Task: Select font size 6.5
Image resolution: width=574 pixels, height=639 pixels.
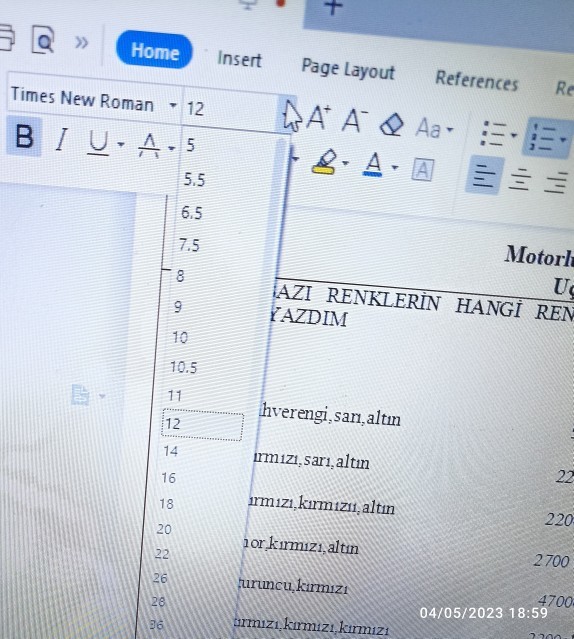Action: click(192, 213)
